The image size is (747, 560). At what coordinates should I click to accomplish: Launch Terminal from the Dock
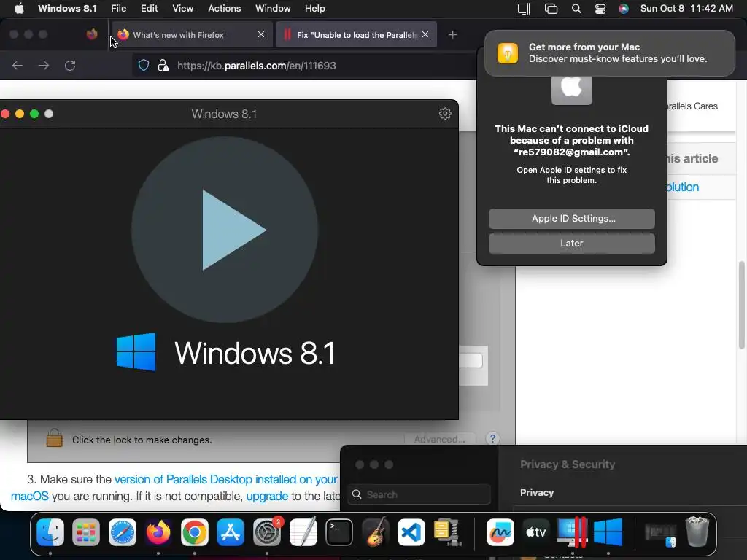coord(339,532)
